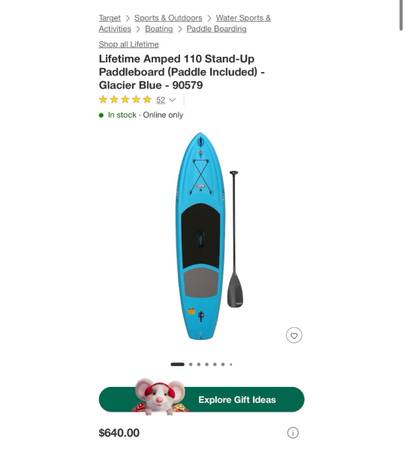This screenshot has height=450, width=406.
Task: Click Explore Gift Ideas button
Action: point(201,399)
